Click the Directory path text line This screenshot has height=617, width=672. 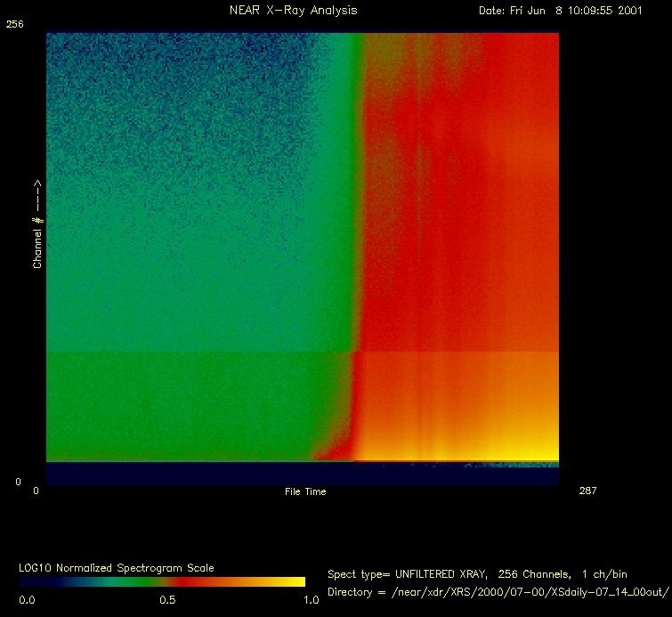click(x=498, y=591)
